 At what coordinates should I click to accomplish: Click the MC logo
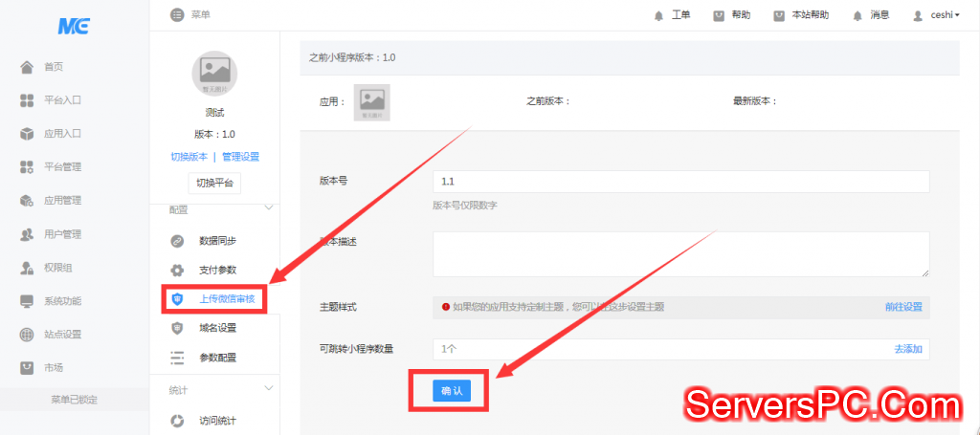pyautogui.click(x=74, y=26)
